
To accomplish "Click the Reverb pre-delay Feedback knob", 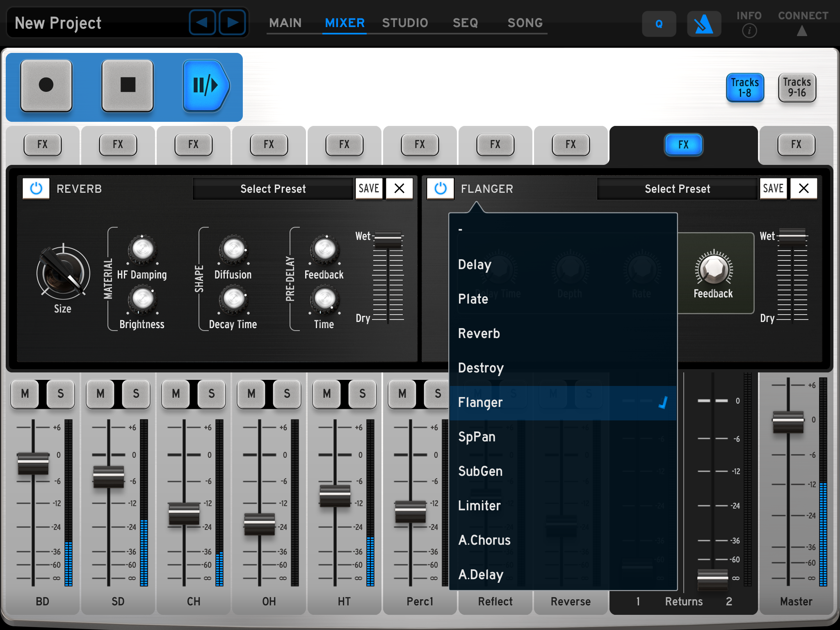I will point(324,249).
